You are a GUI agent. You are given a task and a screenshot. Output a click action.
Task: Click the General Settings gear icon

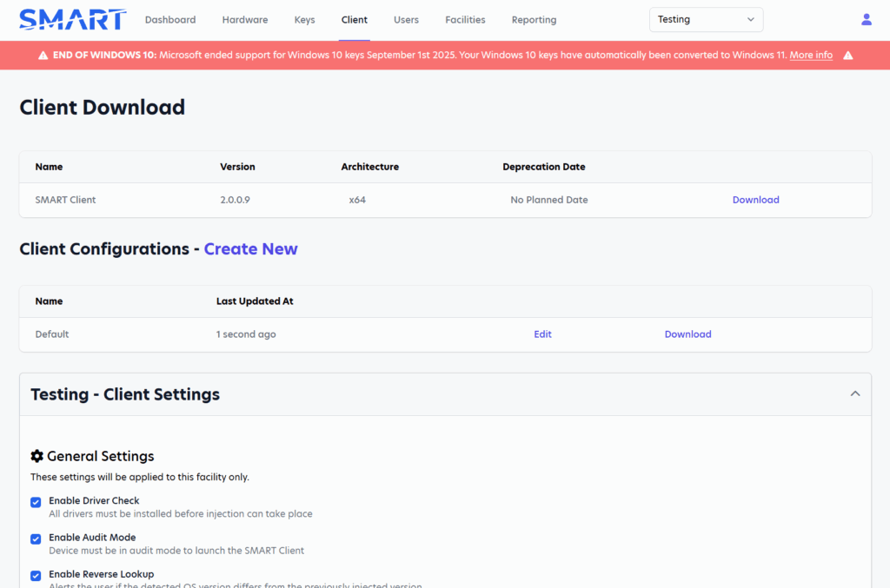(x=37, y=456)
